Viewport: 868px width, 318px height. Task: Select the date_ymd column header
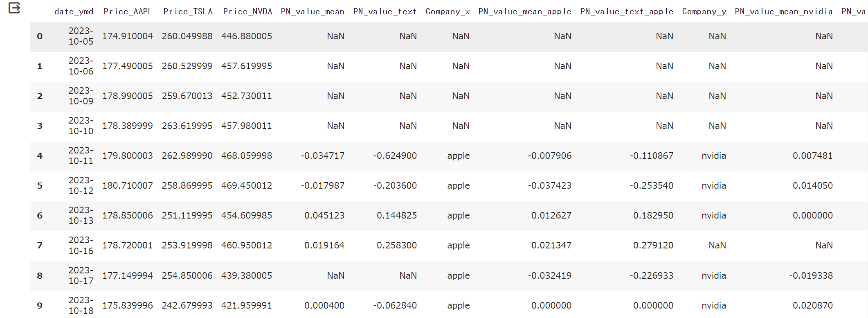pyautogui.click(x=74, y=12)
